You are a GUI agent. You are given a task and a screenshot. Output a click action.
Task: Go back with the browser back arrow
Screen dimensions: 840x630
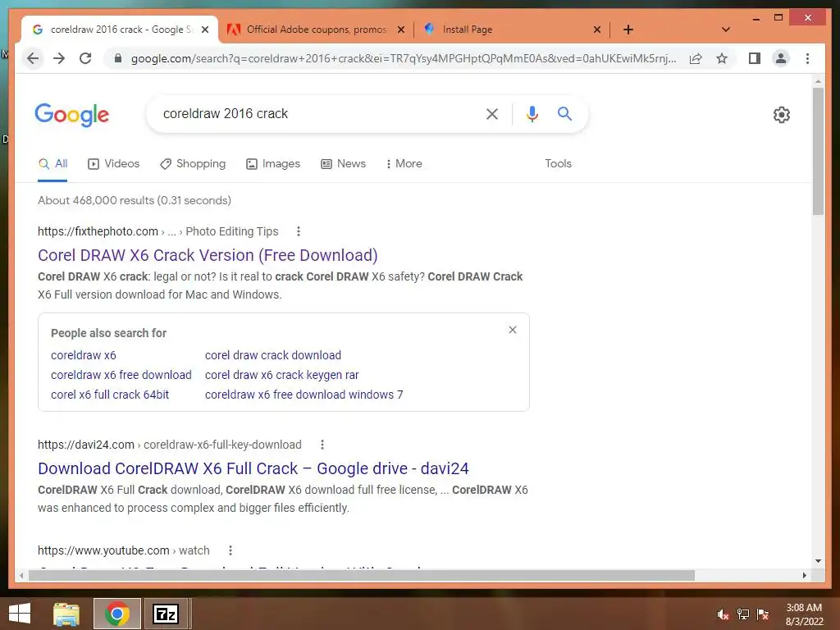[x=33, y=58]
